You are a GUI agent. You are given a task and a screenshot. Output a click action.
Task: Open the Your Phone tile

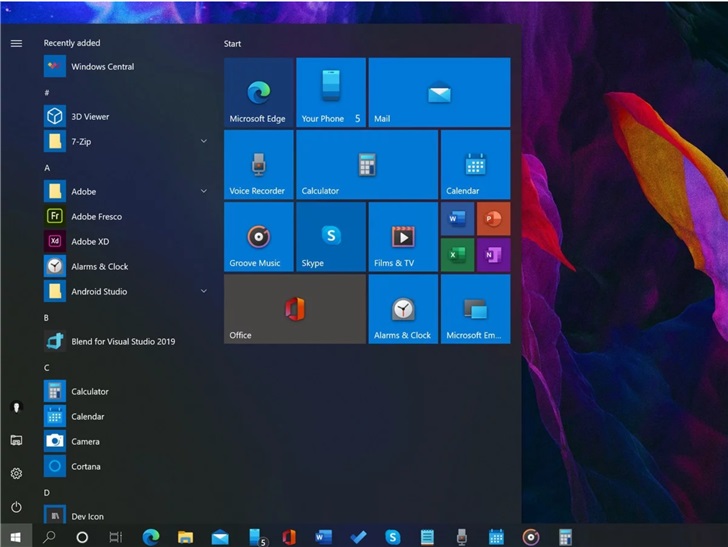[x=330, y=92]
